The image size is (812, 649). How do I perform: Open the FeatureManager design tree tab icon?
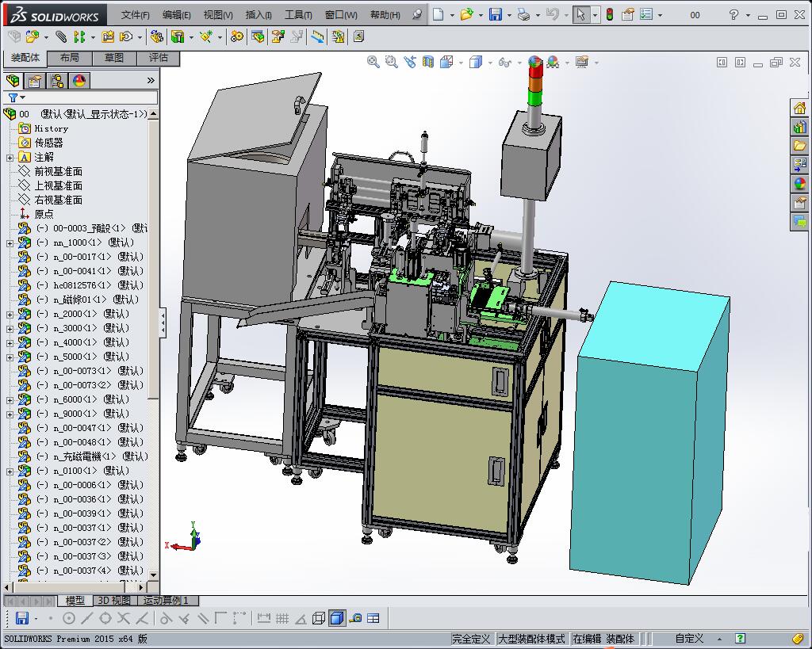click(x=13, y=81)
